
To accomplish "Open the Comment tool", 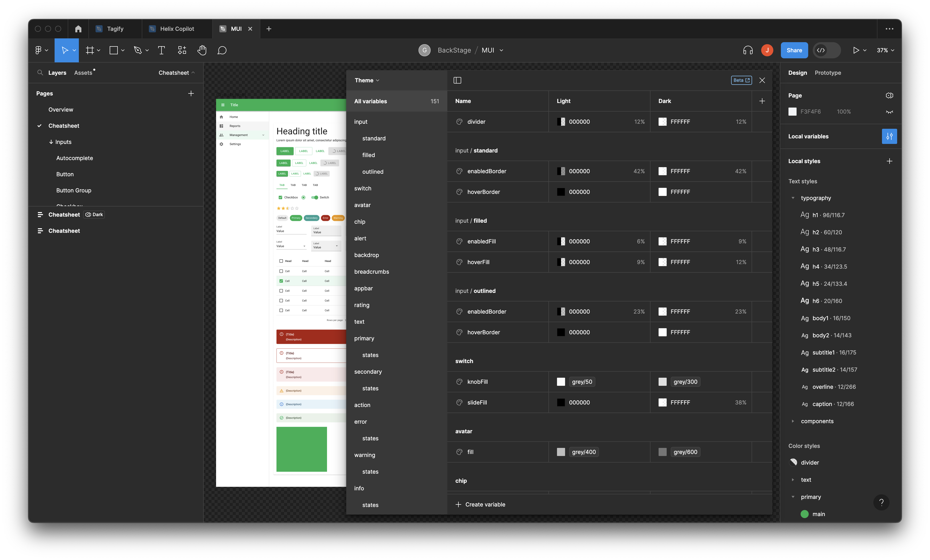I will (222, 50).
